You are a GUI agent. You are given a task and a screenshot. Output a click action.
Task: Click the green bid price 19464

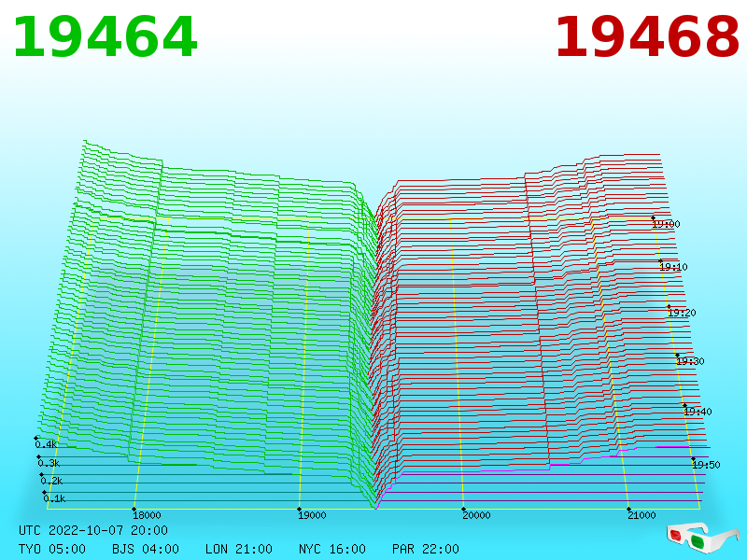coord(105,37)
